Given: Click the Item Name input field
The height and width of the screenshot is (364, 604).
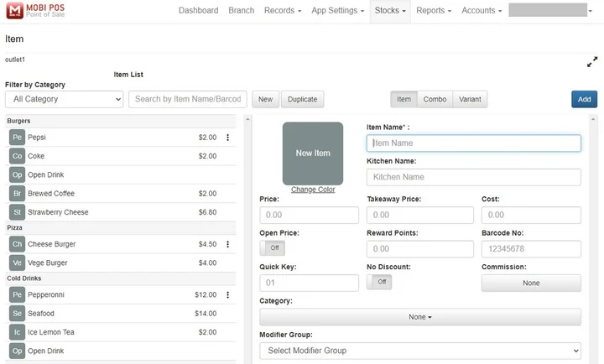Looking at the screenshot, I should 473,143.
